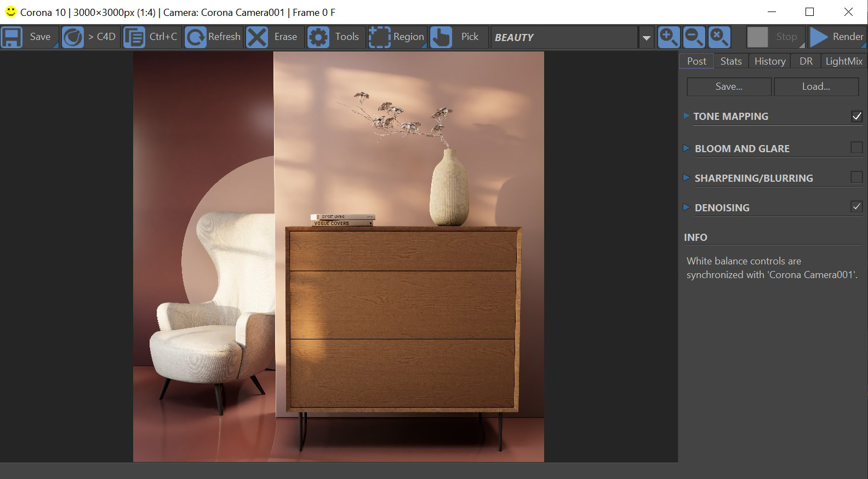Click the BEAUTY render element field
The image size is (868, 479).
click(x=564, y=37)
